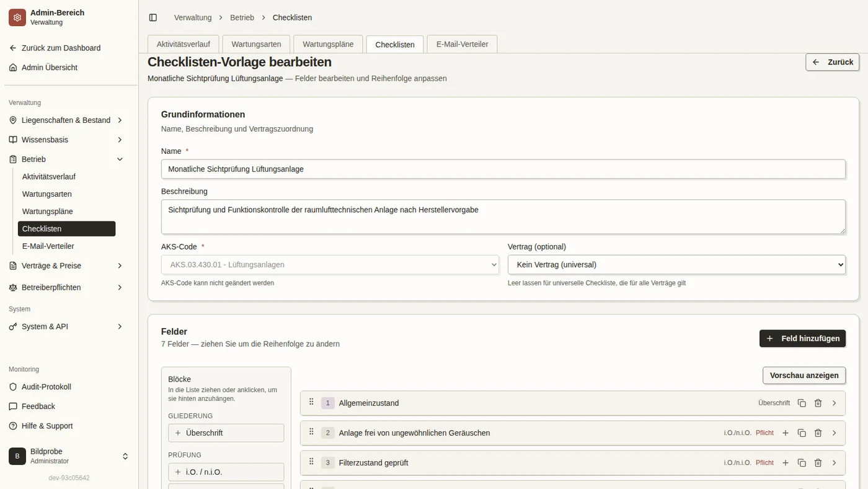Delete the Allgemeinzustand field
Screen dimensions: 868x489
point(818,403)
